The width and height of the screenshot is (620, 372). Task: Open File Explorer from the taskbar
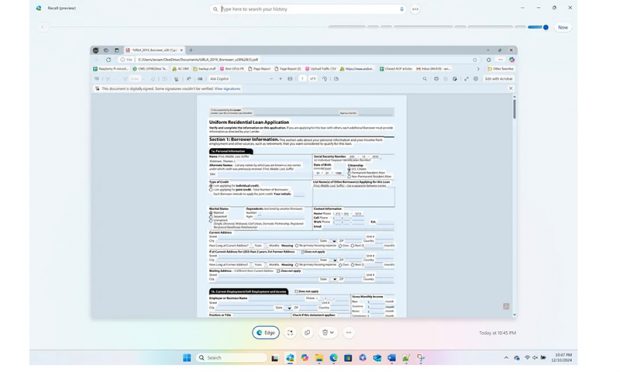319,358
